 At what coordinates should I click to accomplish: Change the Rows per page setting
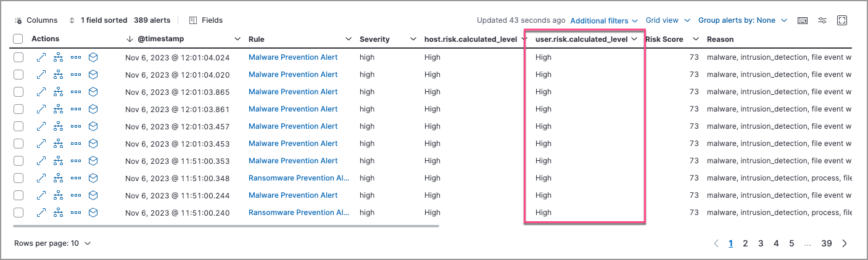coord(52,243)
